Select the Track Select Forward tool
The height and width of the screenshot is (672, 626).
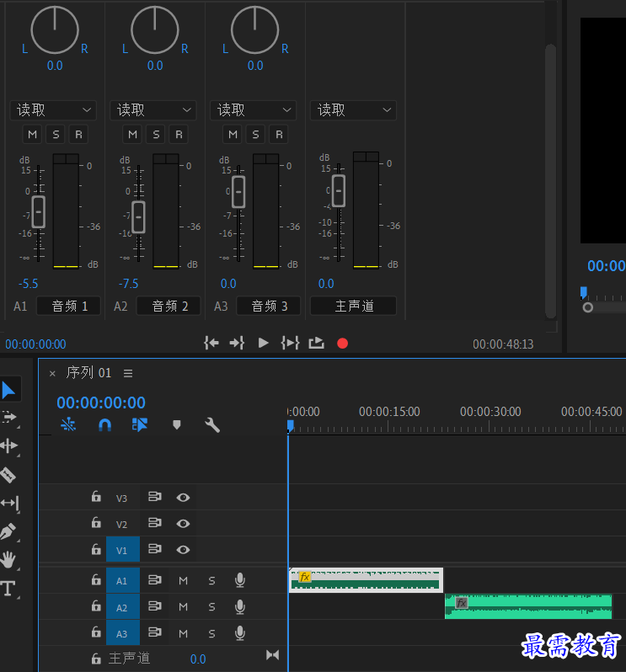(x=8, y=417)
